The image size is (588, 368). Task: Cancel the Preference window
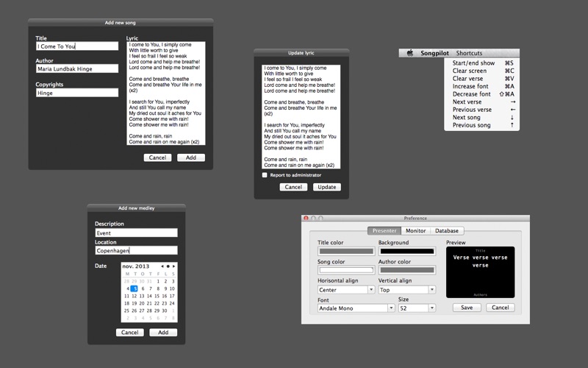coord(501,308)
